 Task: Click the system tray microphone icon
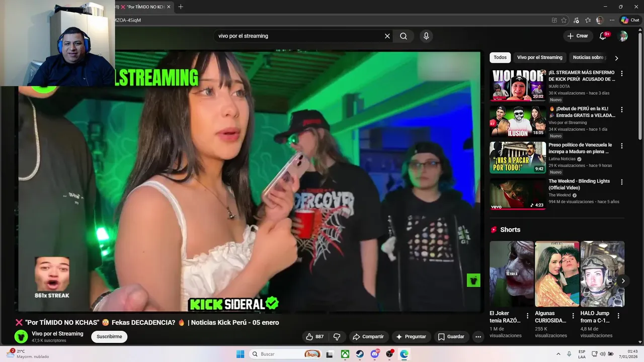569,354
